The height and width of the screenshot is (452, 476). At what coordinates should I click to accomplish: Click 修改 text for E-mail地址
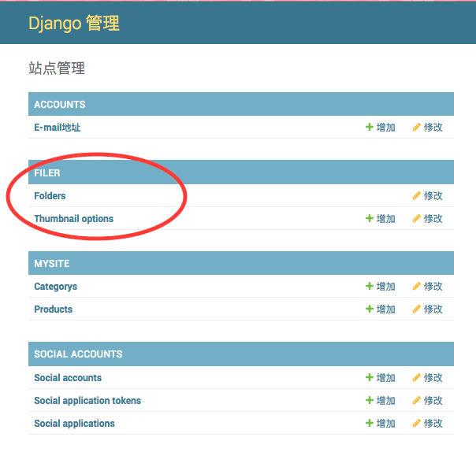[x=433, y=128]
